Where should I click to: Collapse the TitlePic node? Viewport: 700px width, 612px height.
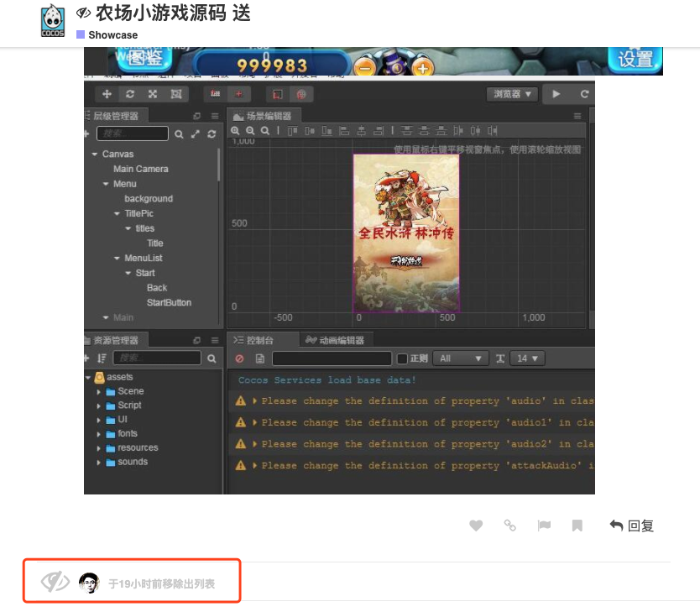[x=117, y=213]
